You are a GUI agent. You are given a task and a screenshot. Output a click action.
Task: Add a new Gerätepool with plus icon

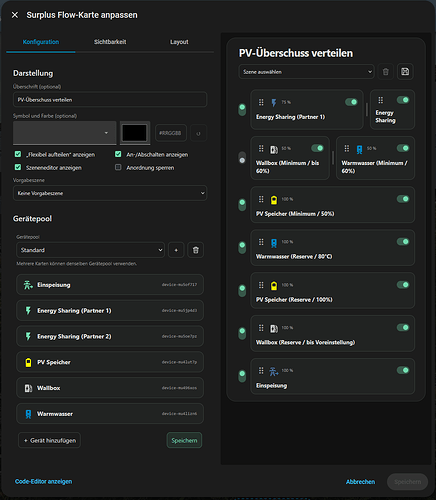[x=176, y=250]
